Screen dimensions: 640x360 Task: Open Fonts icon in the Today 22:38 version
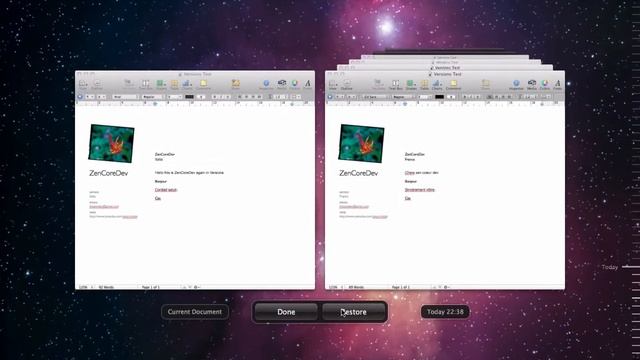(558, 84)
